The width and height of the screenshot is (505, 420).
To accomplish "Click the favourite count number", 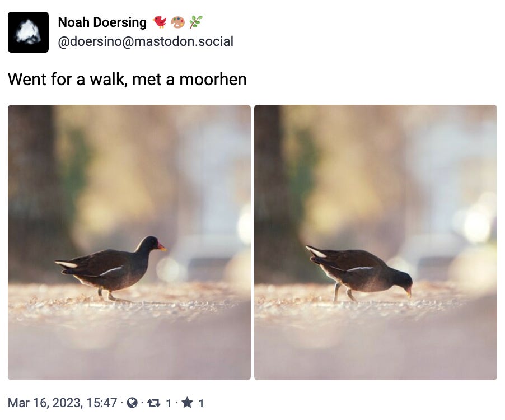I will [201, 403].
